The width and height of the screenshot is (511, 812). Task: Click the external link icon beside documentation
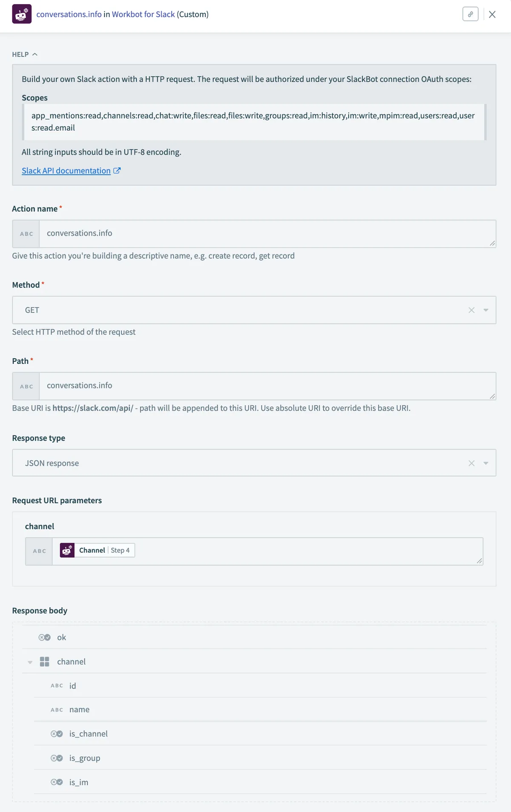(117, 171)
